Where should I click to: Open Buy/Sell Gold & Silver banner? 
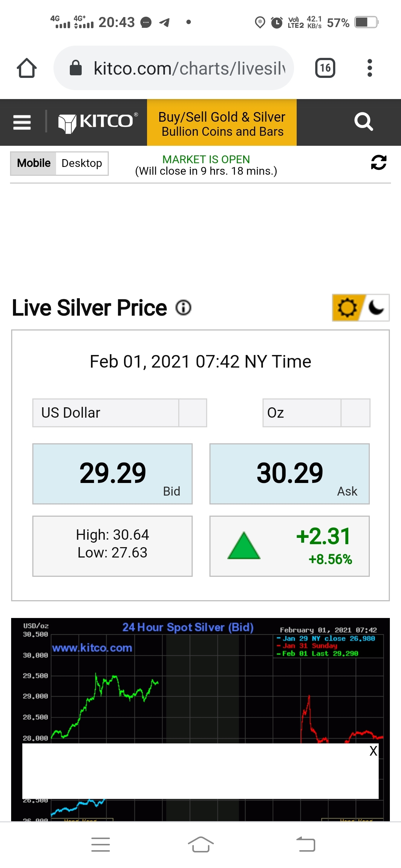tap(222, 122)
